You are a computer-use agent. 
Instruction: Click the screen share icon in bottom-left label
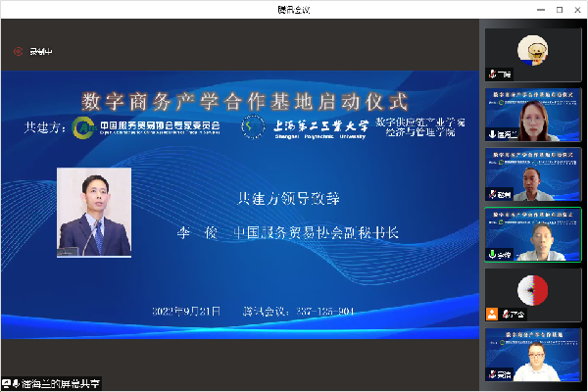pos(7,383)
